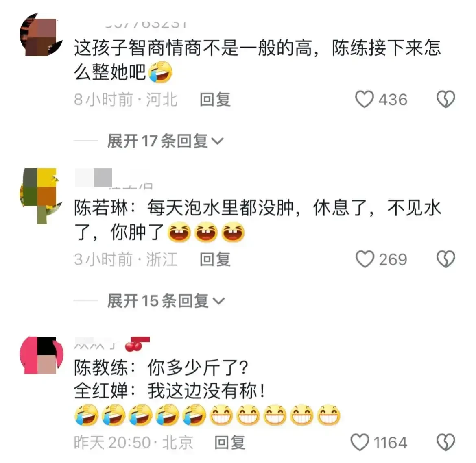Image resolution: width=476 pixels, height=463 pixels.
Task: Click the chevron next to 展开15条回复
Action: point(218,301)
